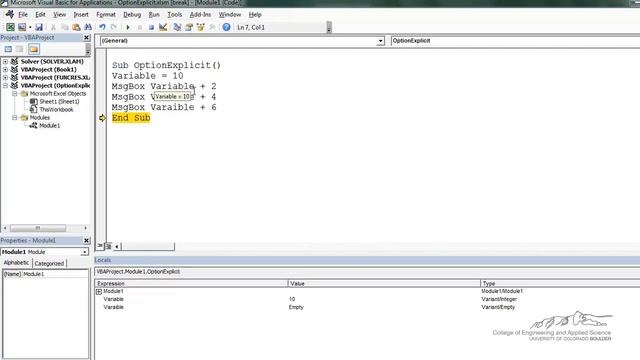Click the Undo arrow icon

102,27
